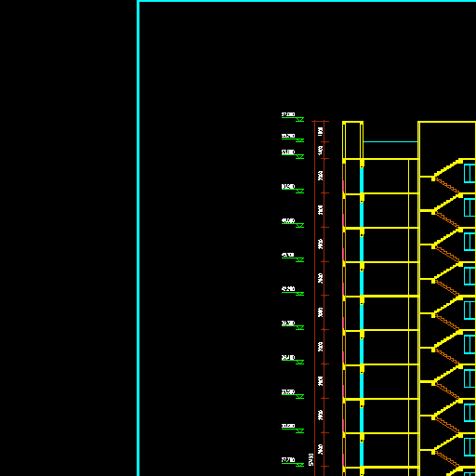Select the vertical overall dimension text at the bottom
The width and height of the screenshot is (476, 476).
pos(311,459)
